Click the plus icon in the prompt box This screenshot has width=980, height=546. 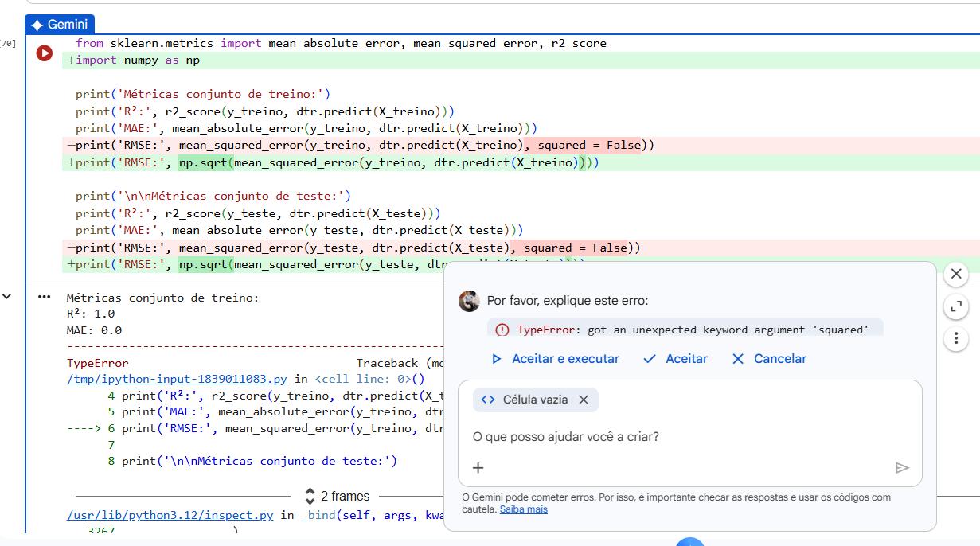coord(478,468)
